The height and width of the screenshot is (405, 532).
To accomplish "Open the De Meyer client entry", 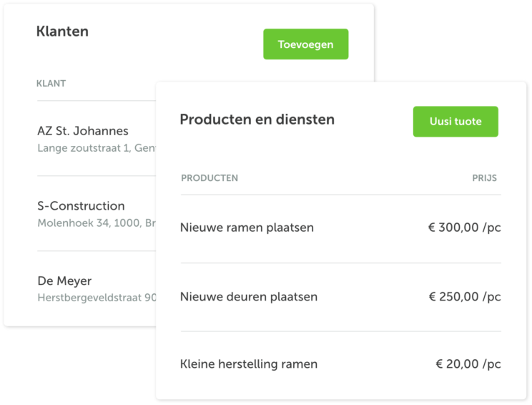I will coord(64,281).
